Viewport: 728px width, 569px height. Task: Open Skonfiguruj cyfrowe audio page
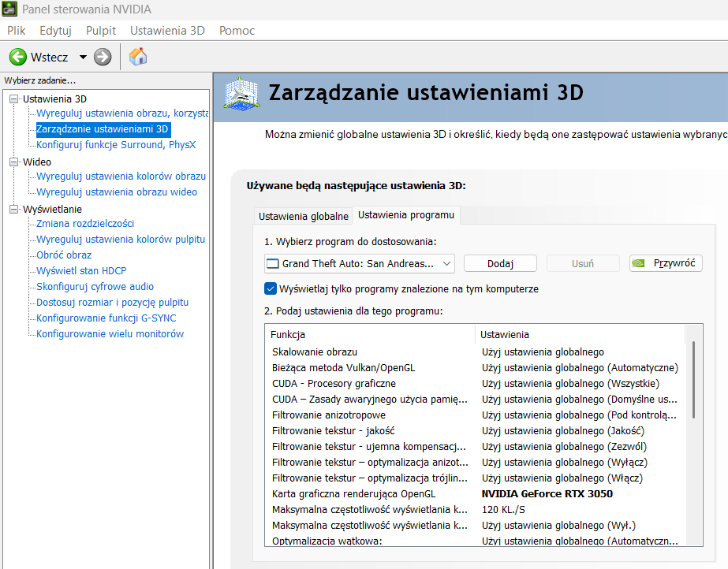[x=95, y=287]
